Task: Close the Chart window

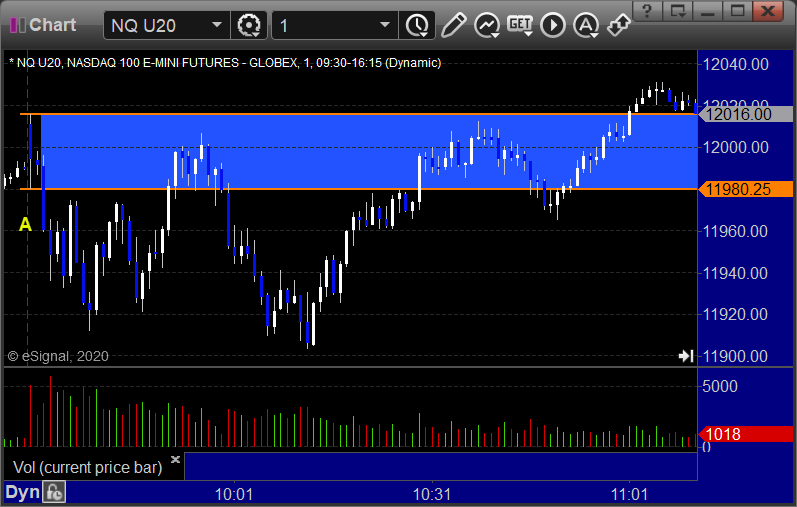Action: pos(768,10)
